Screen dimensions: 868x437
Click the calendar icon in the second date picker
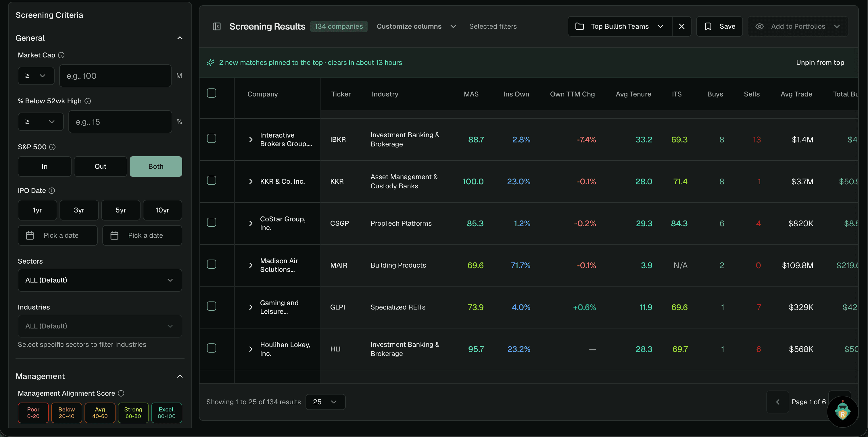click(115, 235)
